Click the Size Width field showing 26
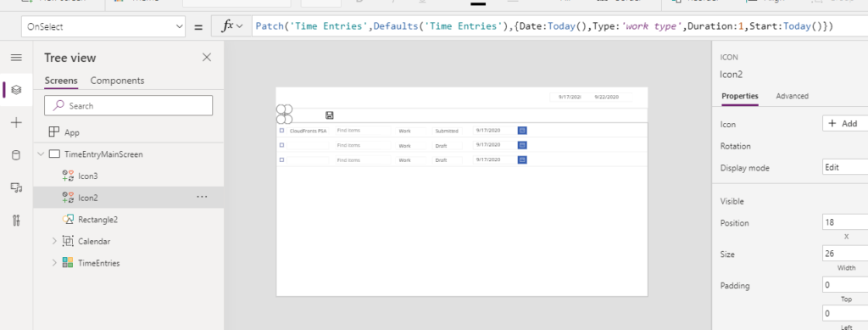Viewport: 868px width, 330px height. coord(845,254)
